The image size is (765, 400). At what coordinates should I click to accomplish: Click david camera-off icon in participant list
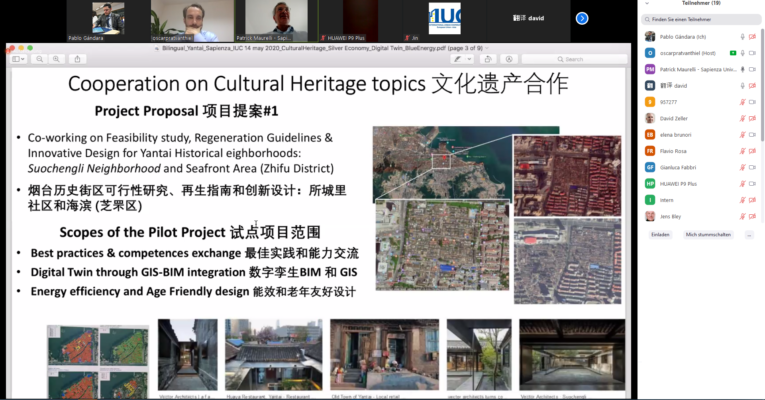click(x=752, y=85)
